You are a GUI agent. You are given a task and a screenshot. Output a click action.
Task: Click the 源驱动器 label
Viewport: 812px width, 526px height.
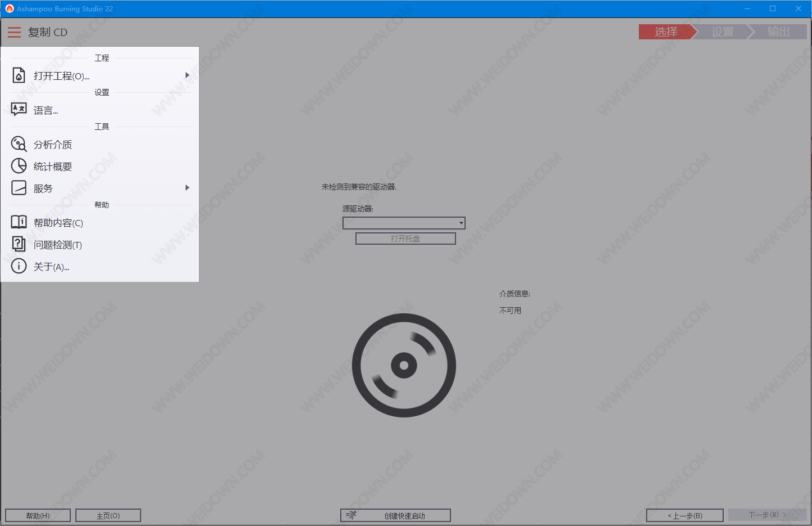coord(358,209)
